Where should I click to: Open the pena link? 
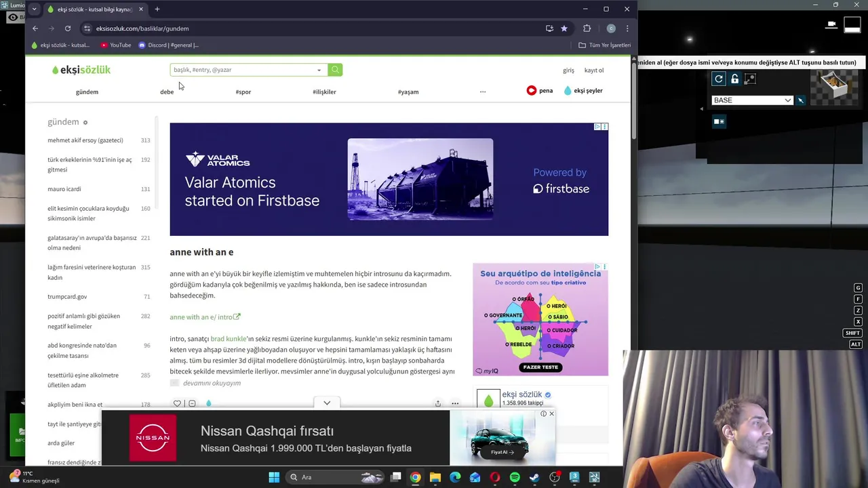pos(540,90)
